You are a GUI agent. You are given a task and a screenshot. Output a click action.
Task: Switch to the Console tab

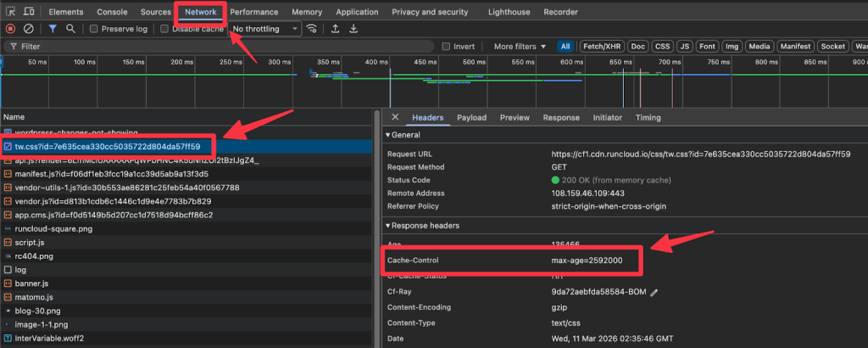(112, 12)
